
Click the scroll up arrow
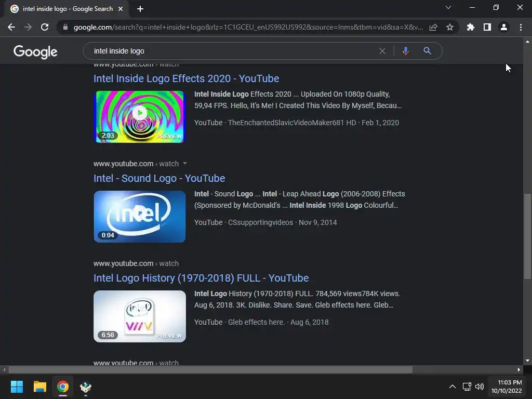coord(527,42)
